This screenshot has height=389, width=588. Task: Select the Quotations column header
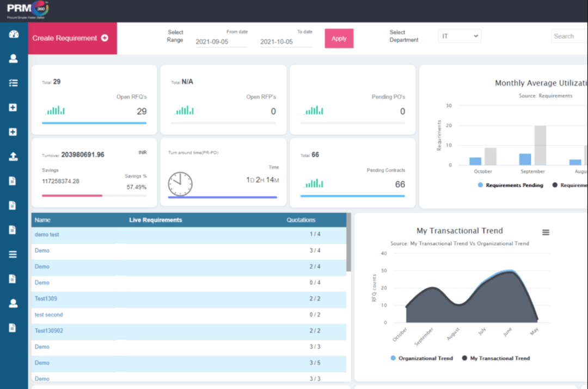point(301,220)
